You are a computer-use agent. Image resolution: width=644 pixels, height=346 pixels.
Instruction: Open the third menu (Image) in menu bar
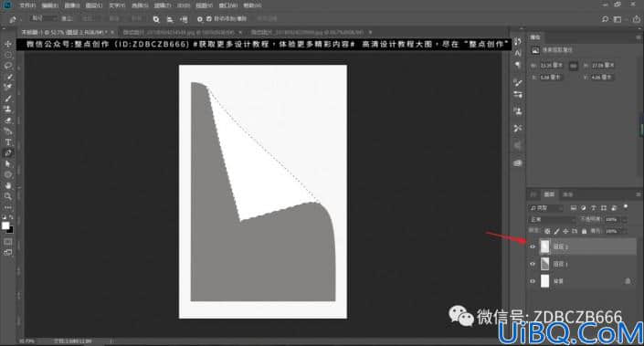point(72,5)
